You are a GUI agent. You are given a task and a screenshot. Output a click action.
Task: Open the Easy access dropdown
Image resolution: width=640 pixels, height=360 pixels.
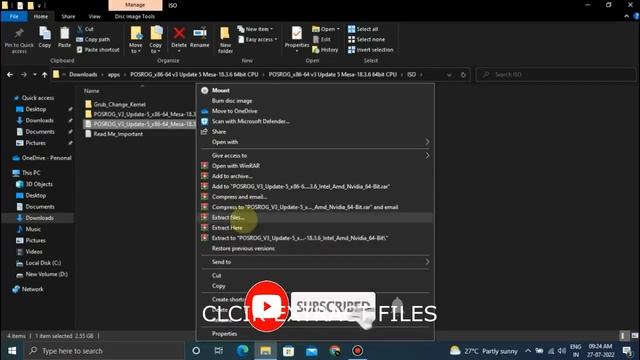click(258, 40)
